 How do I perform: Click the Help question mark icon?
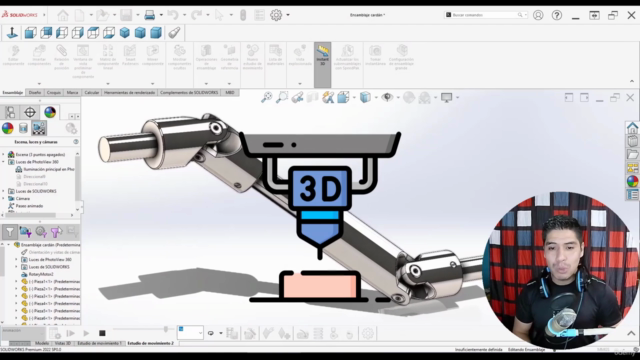557,15
